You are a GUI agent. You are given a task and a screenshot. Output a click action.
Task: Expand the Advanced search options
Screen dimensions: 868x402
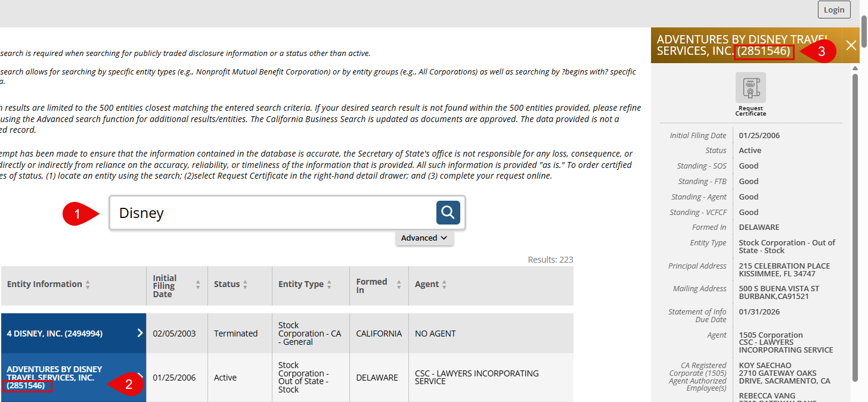coord(424,238)
